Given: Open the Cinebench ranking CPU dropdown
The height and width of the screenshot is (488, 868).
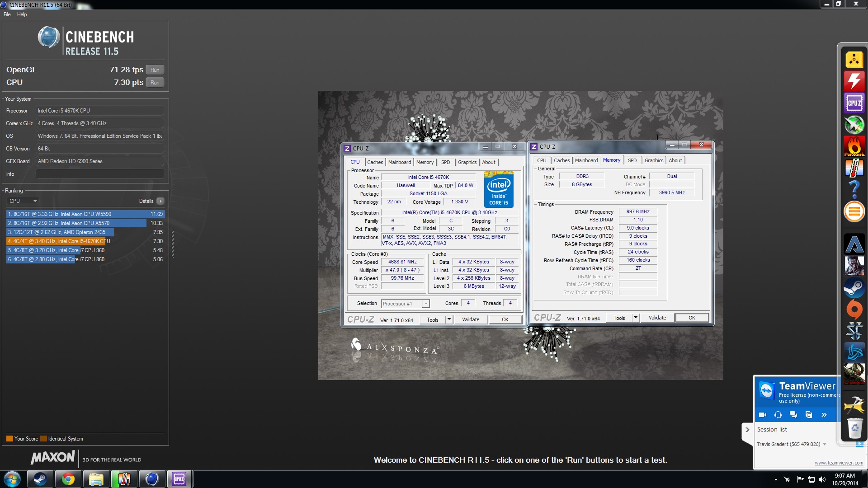Looking at the screenshot, I should click(23, 201).
